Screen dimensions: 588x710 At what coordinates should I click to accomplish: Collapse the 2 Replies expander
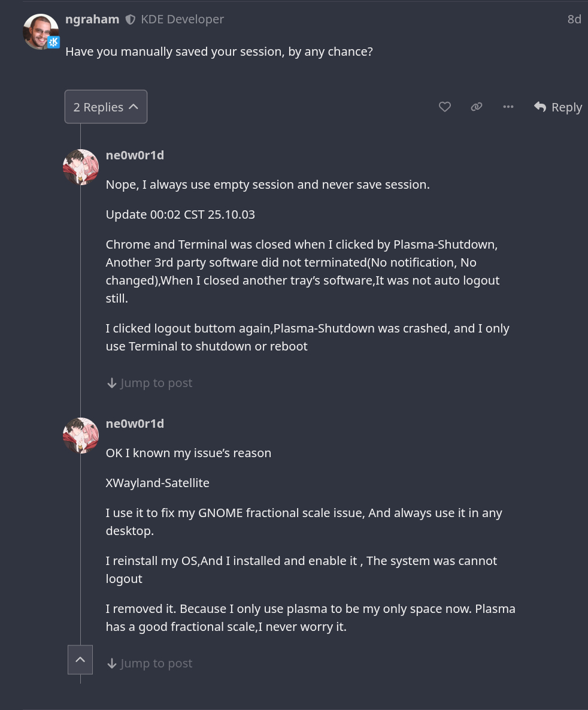(106, 107)
